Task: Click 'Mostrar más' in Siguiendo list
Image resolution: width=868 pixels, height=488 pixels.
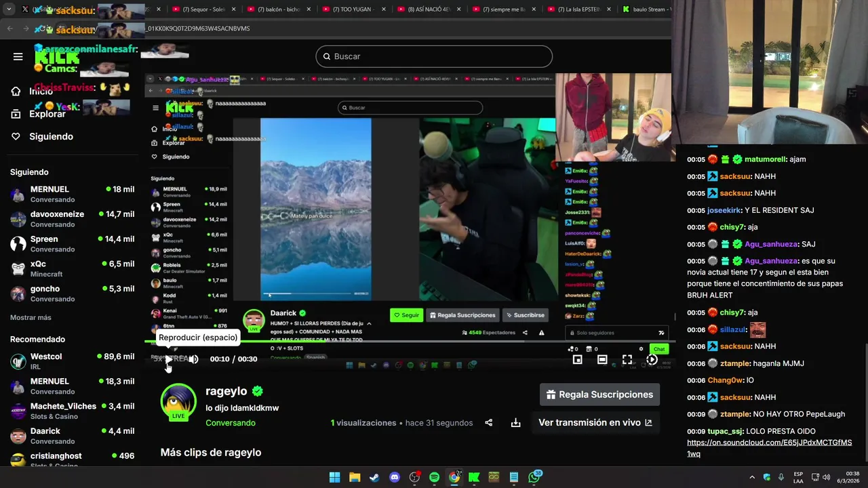Action: pos(31,317)
